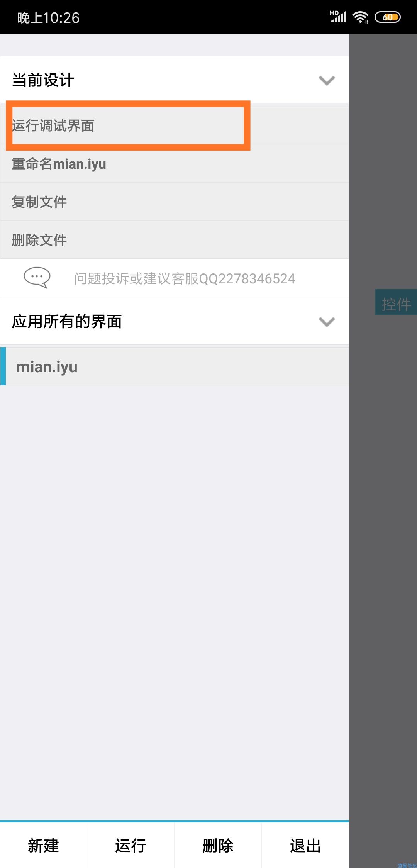Choose 重命名mian.iyu option

(x=175, y=163)
